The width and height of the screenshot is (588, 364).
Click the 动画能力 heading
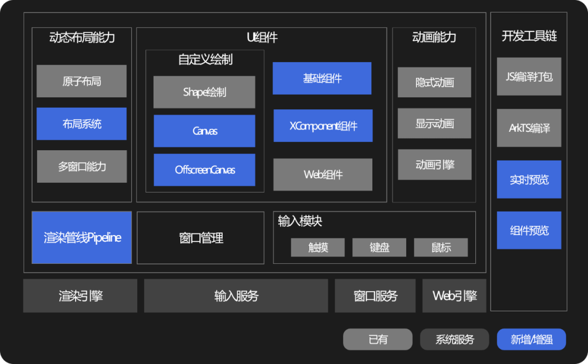[434, 37]
